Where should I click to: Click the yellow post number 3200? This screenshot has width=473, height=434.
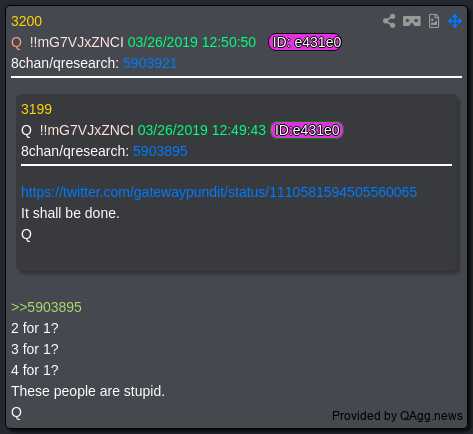point(26,22)
